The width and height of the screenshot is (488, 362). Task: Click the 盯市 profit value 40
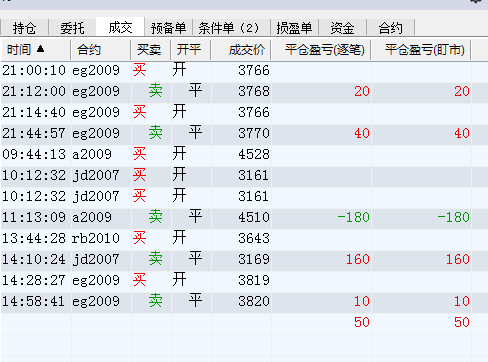pyautogui.click(x=462, y=133)
